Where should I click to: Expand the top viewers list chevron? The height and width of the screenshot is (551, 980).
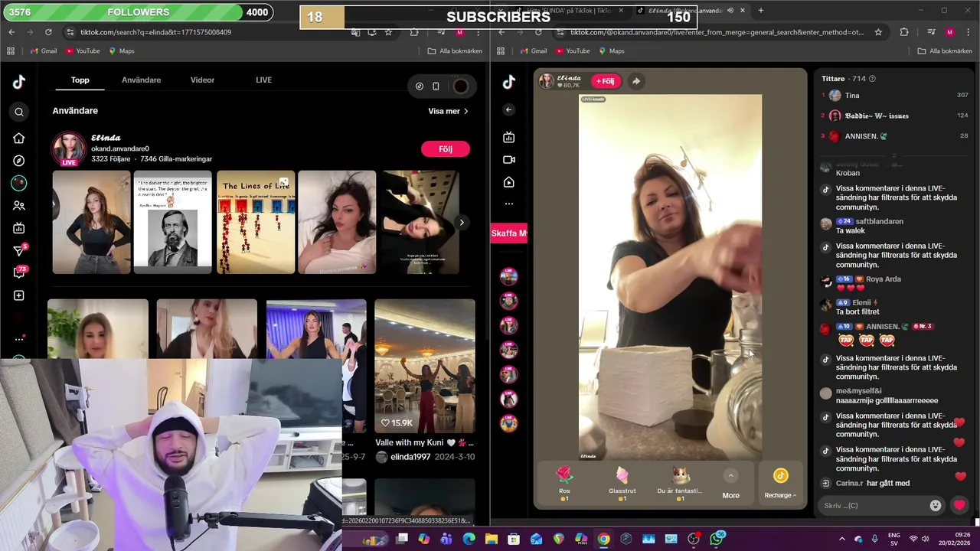click(x=893, y=155)
